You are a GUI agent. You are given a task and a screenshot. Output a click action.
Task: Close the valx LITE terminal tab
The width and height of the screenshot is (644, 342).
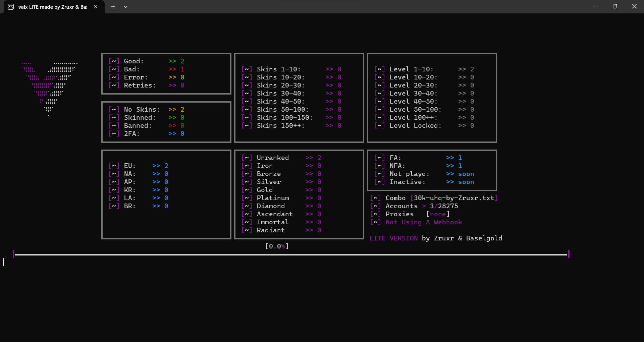tap(96, 7)
